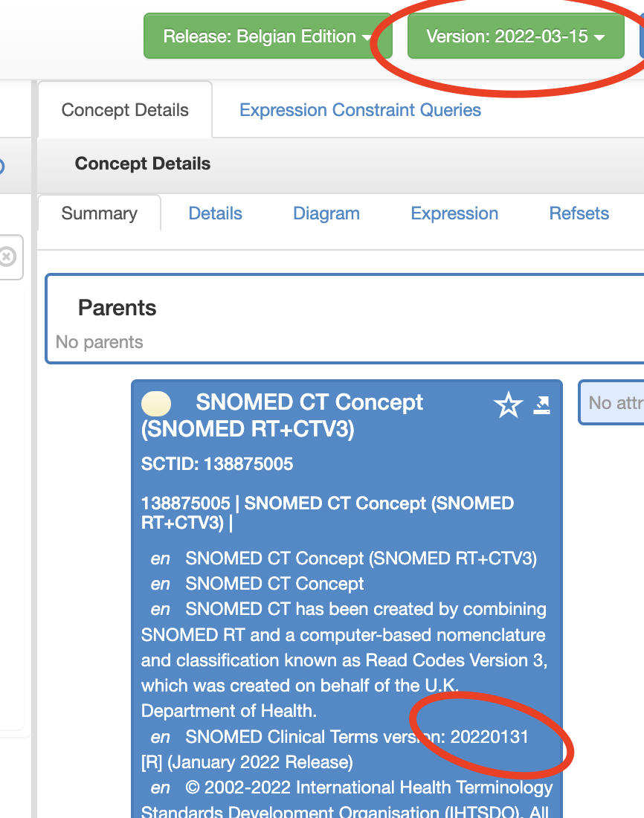Screen dimensions: 644x818
Task: Open the Diagram tab
Action: pyautogui.click(x=326, y=213)
